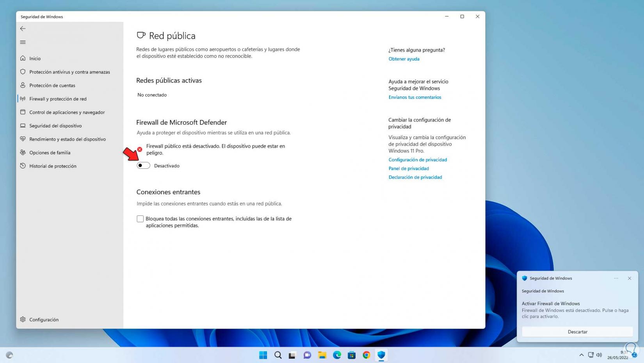Open the Windows Start menu
Image resolution: width=644 pixels, height=363 pixels.
[x=263, y=355]
